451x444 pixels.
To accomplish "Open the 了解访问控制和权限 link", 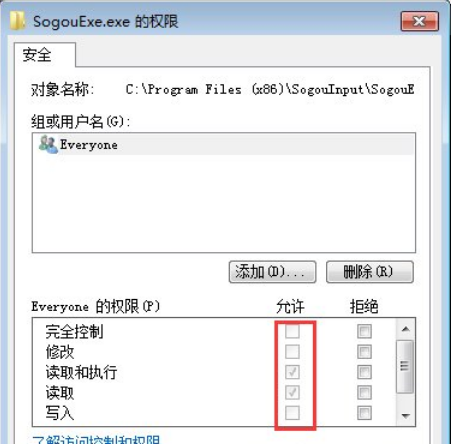I will coord(96,439).
